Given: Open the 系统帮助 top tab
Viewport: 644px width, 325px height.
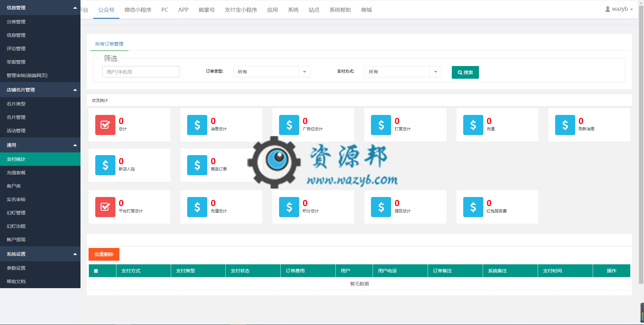Looking at the screenshot, I should pyautogui.click(x=340, y=10).
